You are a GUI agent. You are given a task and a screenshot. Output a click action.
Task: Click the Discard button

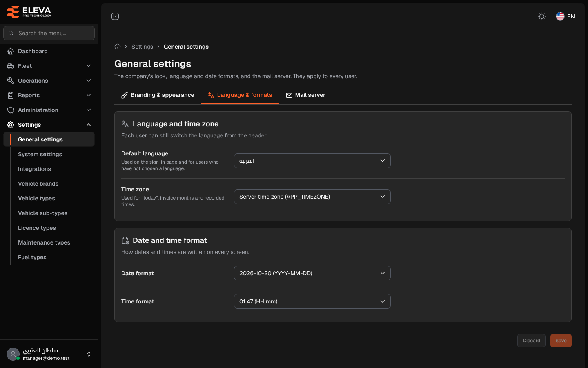[x=531, y=341]
